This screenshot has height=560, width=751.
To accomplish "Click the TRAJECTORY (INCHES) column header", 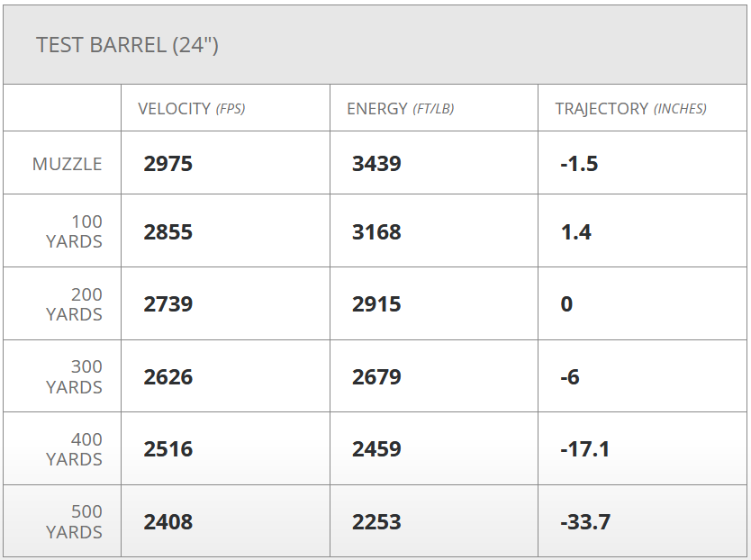I will click(630, 109).
